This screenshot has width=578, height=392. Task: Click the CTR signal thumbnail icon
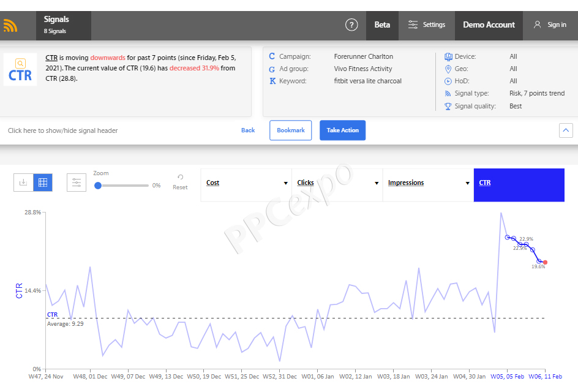20,70
